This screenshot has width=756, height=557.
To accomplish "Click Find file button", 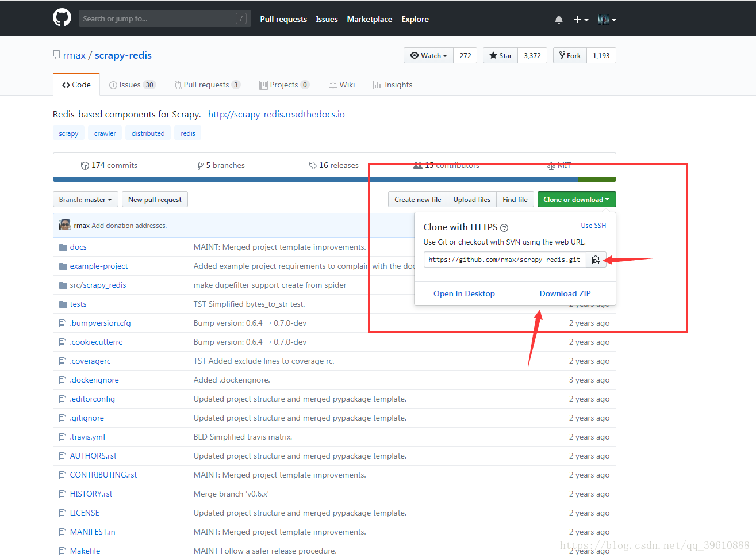I will pos(515,199).
